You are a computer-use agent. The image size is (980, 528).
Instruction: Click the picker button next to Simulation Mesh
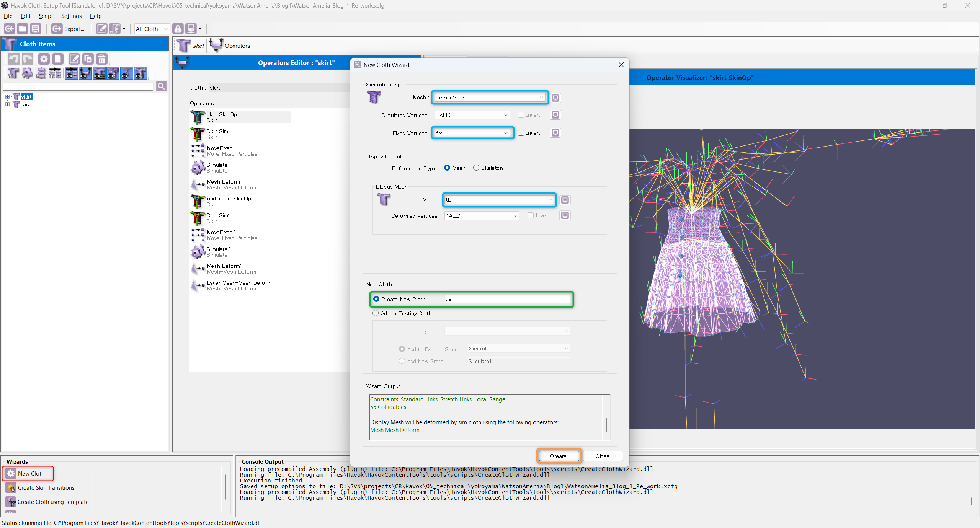click(555, 98)
